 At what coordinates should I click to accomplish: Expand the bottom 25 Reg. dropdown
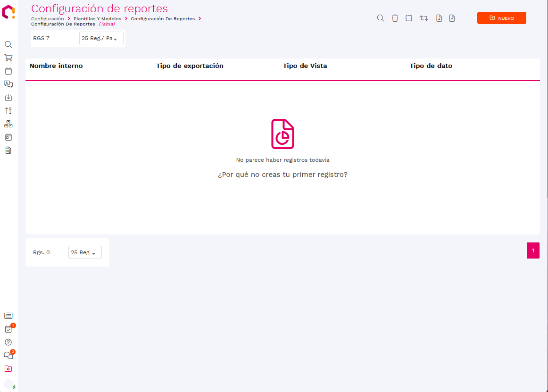(x=84, y=253)
